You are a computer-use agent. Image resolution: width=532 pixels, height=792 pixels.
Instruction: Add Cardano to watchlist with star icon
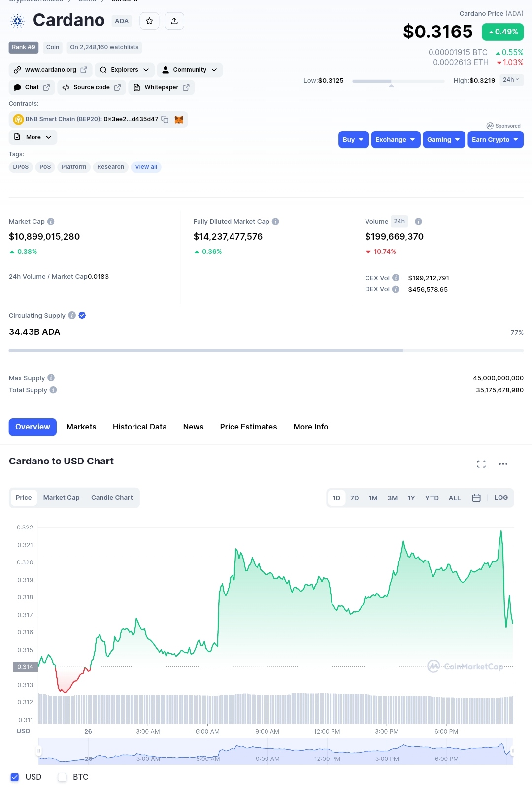[x=149, y=21]
